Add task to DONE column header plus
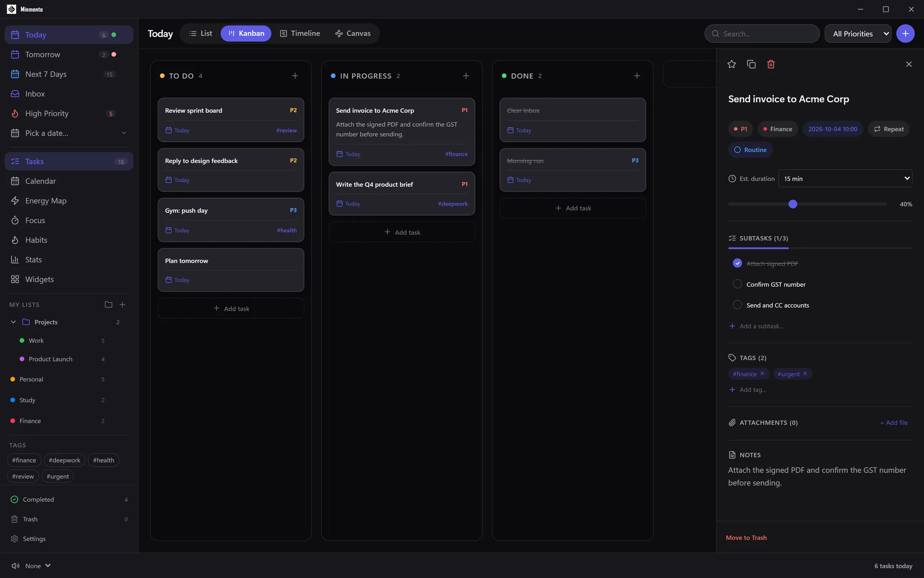 637,76
